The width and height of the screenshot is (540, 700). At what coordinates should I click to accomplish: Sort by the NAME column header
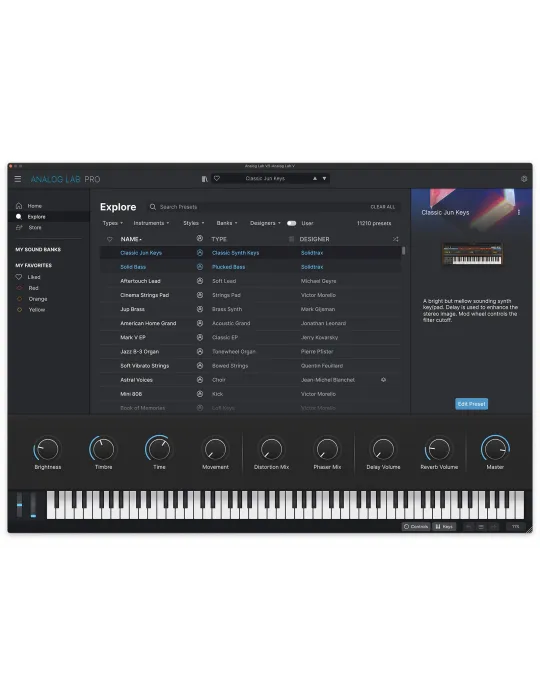(131, 239)
